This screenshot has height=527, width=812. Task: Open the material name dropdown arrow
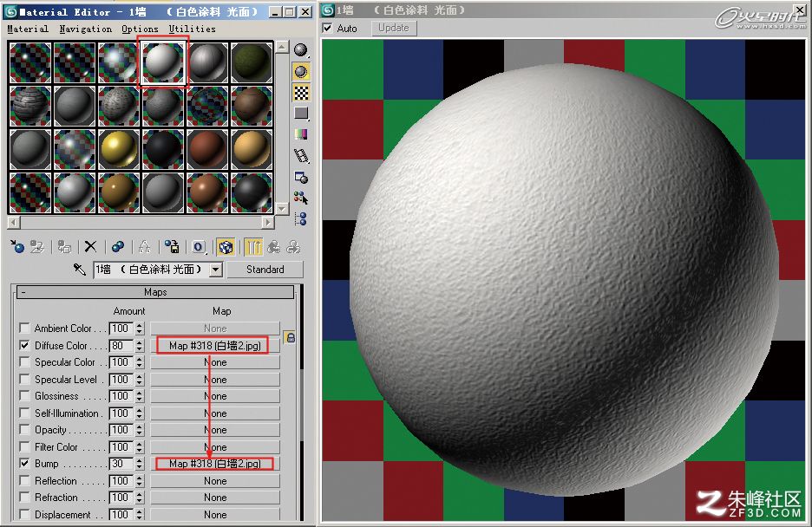(x=217, y=270)
